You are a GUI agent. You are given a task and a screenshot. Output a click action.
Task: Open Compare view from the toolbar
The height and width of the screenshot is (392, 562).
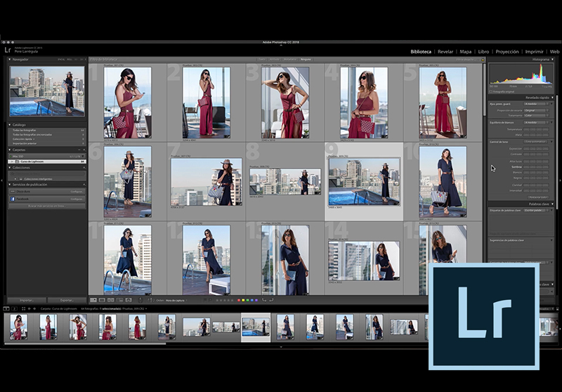110,300
